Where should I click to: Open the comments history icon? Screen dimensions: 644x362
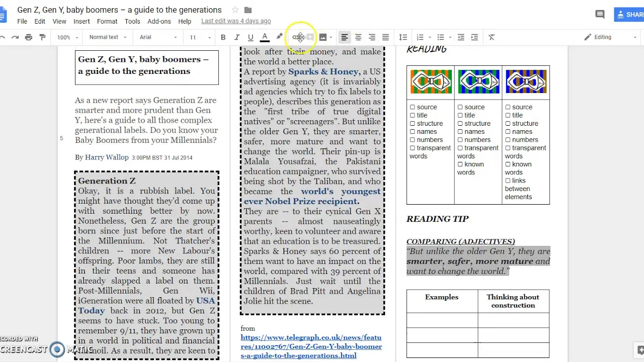[x=600, y=15]
